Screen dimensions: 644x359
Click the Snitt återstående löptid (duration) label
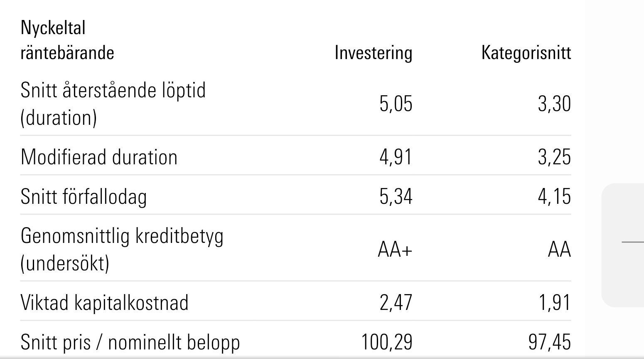click(x=113, y=104)
